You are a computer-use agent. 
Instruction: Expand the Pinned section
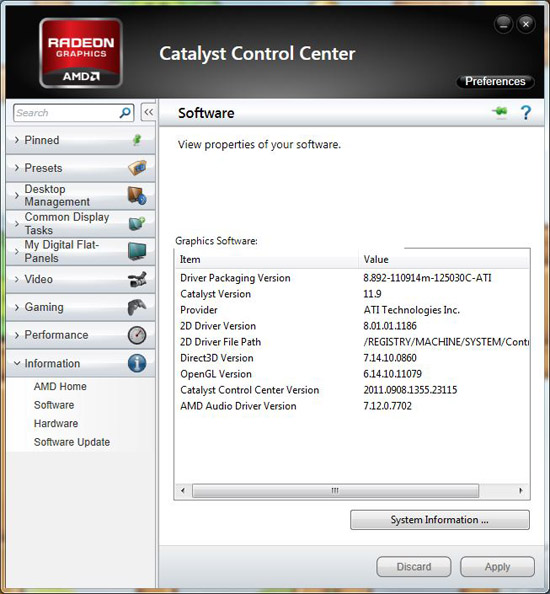[81, 140]
